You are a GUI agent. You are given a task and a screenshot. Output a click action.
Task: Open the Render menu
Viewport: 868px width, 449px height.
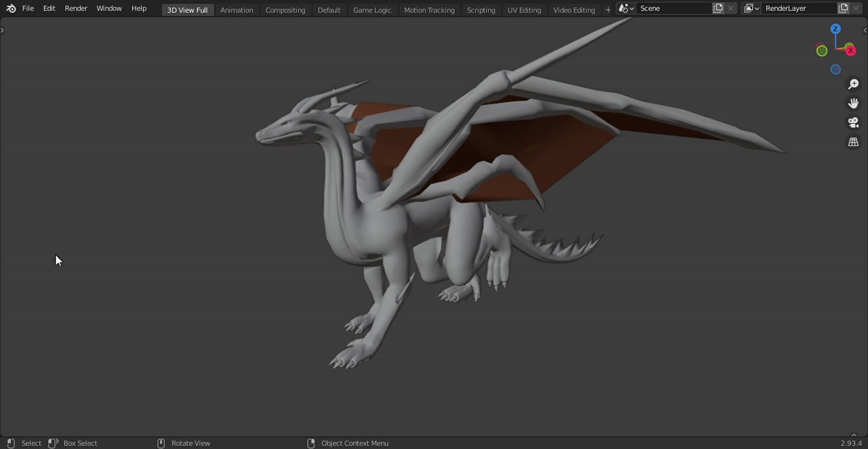tap(76, 8)
